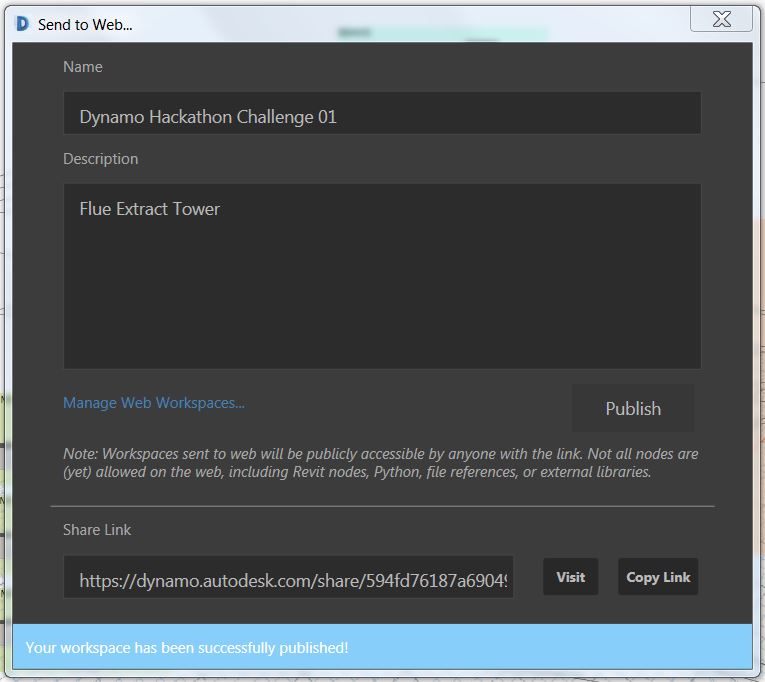Open Manage Web Workspaces link
The image size is (765, 682).
[154, 403]
